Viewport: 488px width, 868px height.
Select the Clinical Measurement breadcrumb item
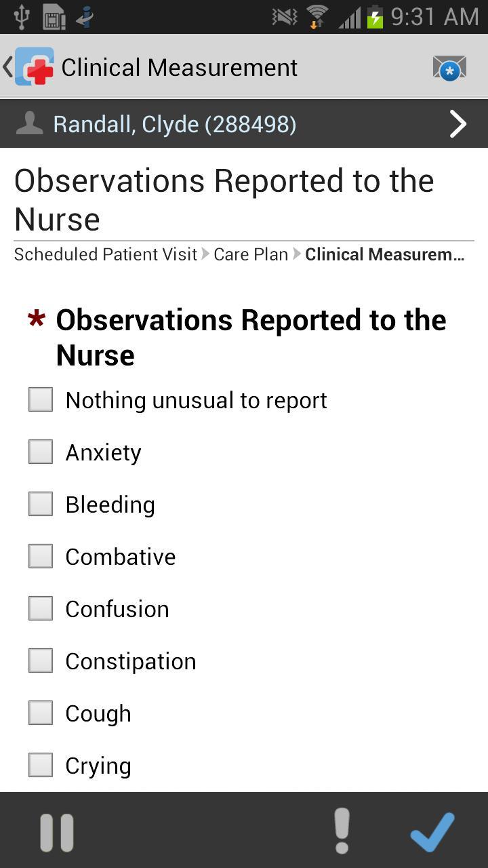pos(384,254)
